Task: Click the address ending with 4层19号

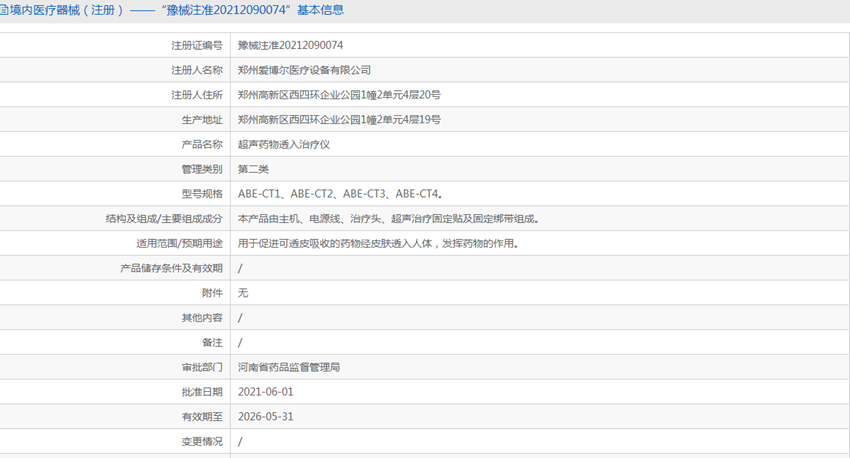Action: click(x=339, y=120)
